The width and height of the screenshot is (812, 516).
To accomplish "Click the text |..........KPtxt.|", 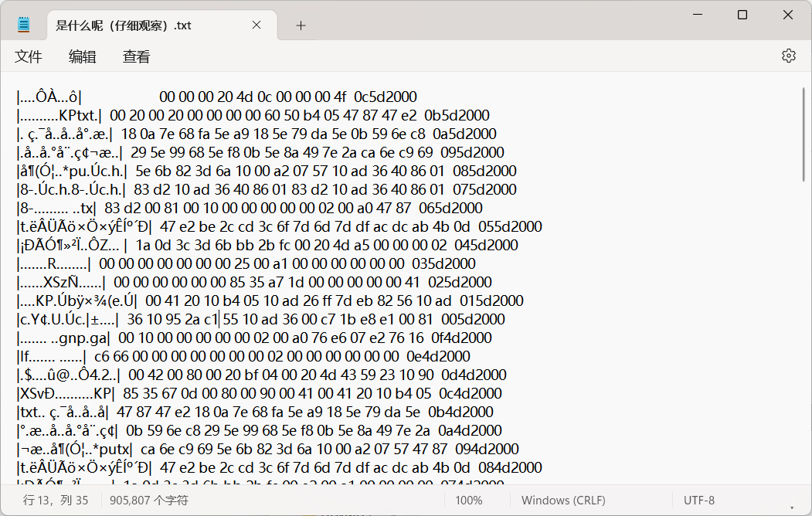I will pos(59,115).
